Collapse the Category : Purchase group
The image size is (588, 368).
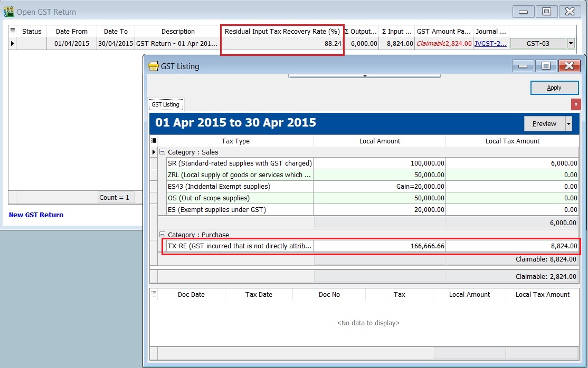tap(163, 235)
